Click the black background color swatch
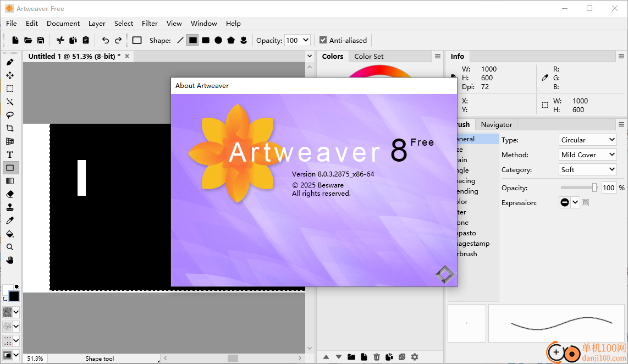The width and height of the screenshot is (628, 364). click(x=14, y=296)
